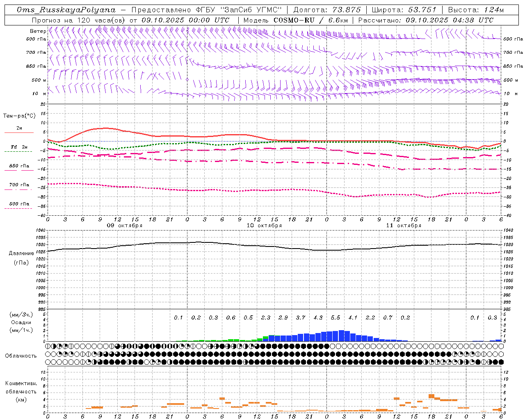The height and width of the screenshot is (420, 525).
Task: Click the Давление pressure panel label
Action: click(21, 253)
